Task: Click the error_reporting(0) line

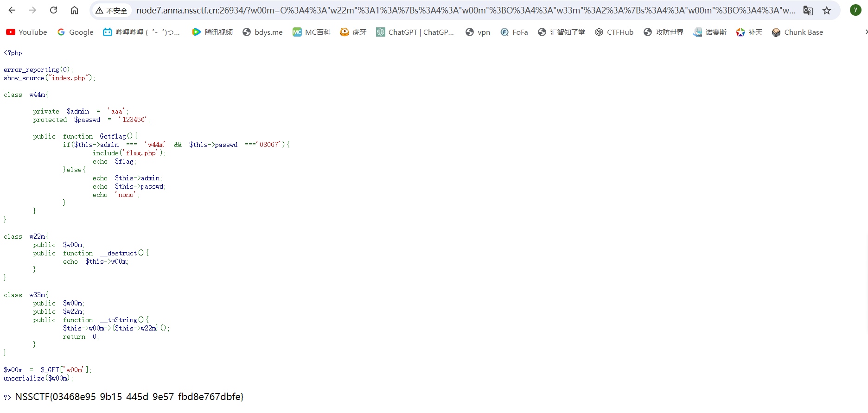Action: coord(38,70)
